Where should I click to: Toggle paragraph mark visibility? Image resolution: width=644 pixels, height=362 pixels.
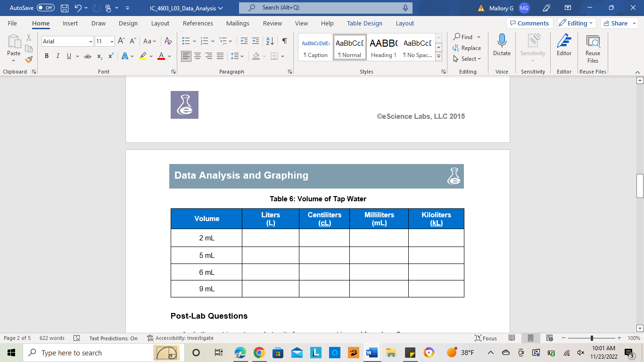(284, 41)
